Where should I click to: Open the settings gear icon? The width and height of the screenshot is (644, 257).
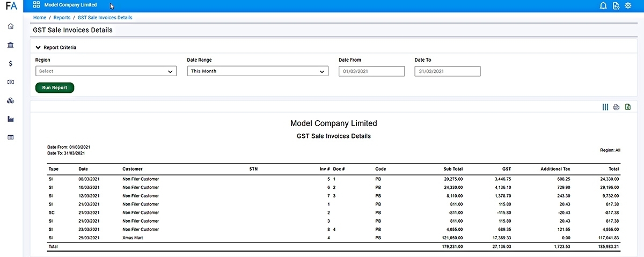[628, 6]
